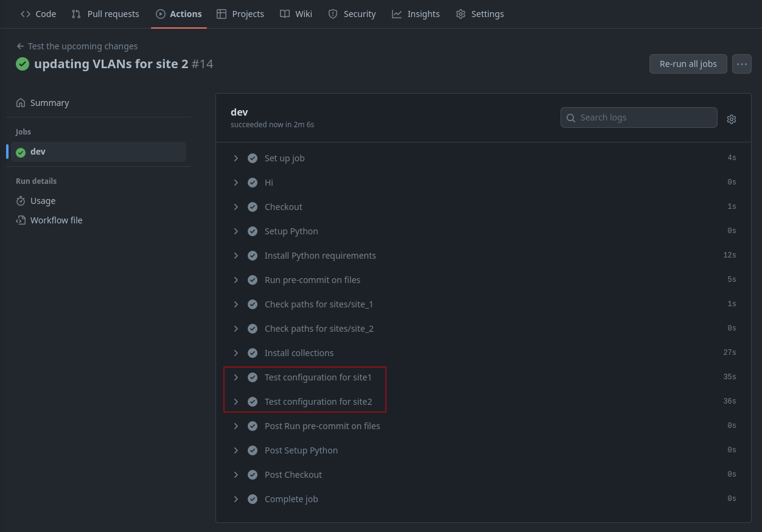Switch to the Pull requests tab
This screenshot has height=532, width=762.
105,14
